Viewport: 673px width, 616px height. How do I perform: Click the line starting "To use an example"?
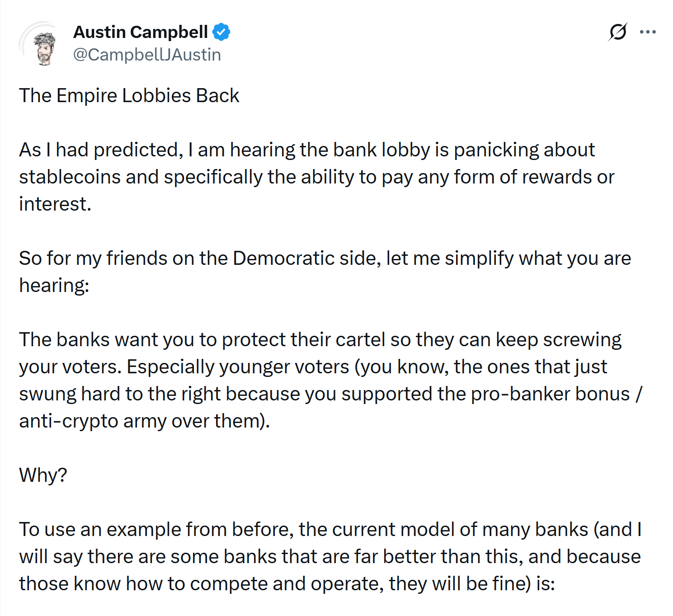pos(330,530)
